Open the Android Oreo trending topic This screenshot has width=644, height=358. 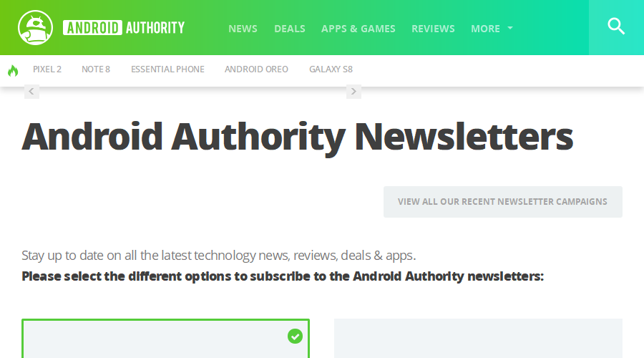(x=256, y=69)
